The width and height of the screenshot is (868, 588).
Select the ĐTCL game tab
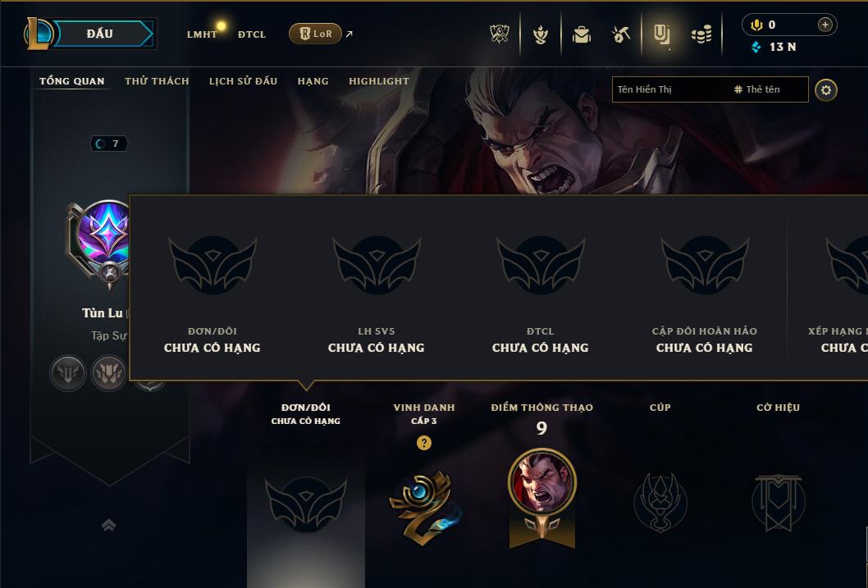tap(252, 34)
